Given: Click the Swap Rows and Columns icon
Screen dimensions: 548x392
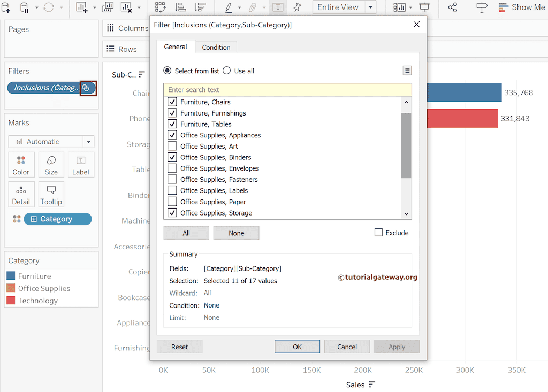Looking at the screenshot, I should [x=161, y=7].
